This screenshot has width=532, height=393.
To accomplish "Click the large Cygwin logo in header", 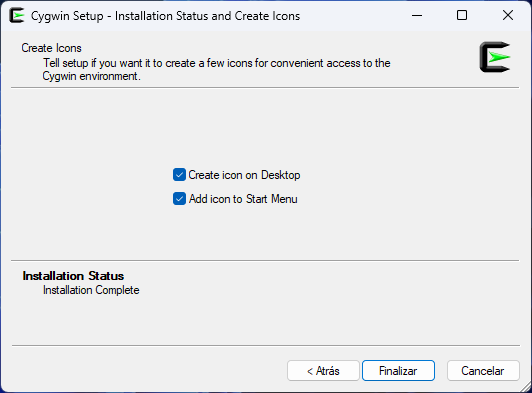I will click(495, 57).
